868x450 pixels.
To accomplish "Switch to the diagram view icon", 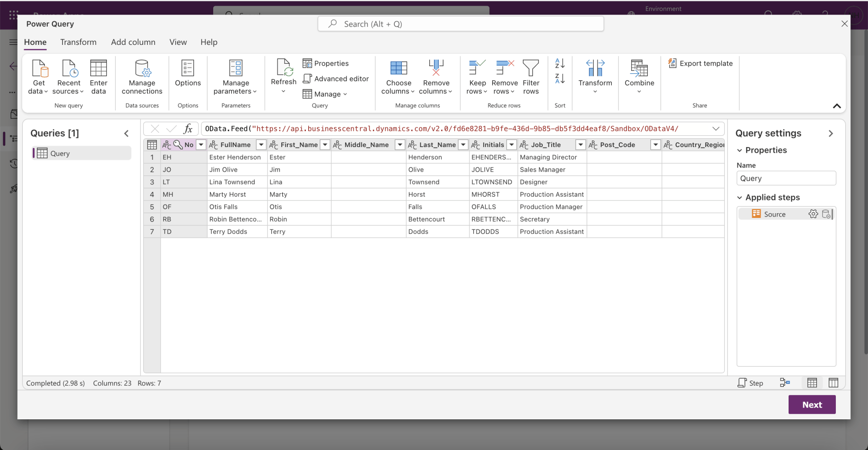I will pos(785,383).
